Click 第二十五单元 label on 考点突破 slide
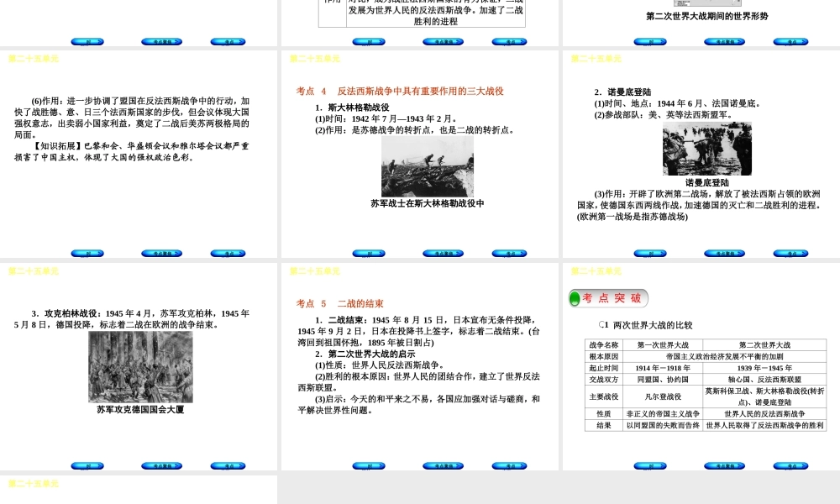The height and width of the screenshot is (504, 840). click(596, 271)
